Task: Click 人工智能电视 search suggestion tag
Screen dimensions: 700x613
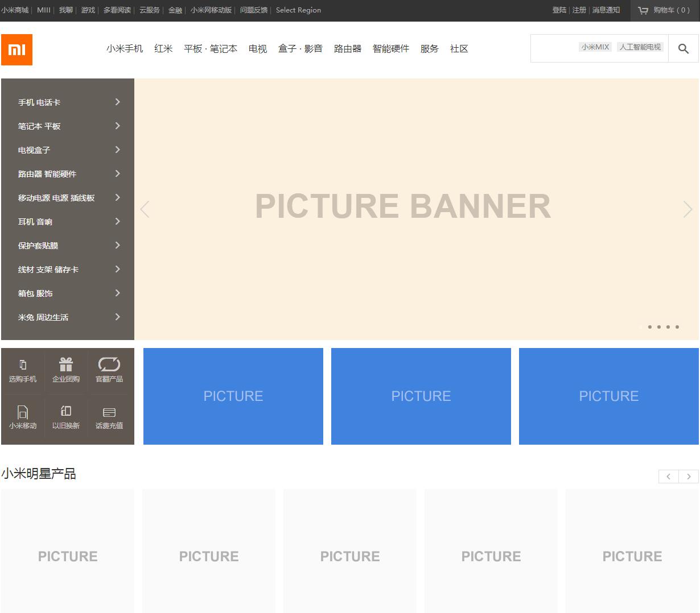Action: [x=640, y=47]
